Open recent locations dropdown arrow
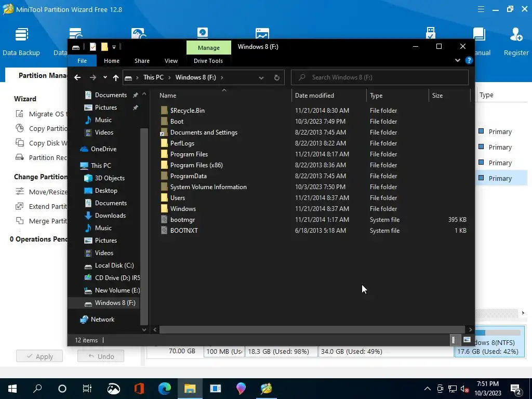Image resolution: width=532 pixels, height=399 pixels. (105, 77)
